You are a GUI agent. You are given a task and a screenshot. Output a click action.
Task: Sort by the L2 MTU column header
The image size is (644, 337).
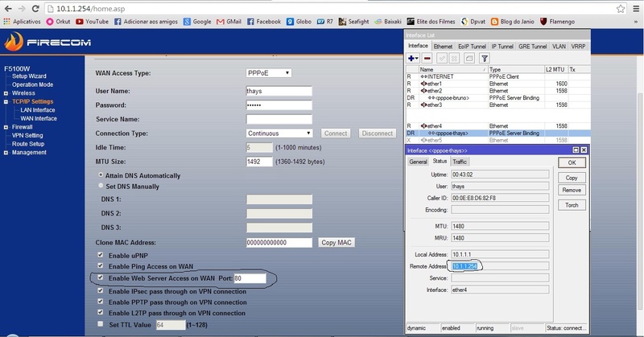[x=555, y=70]
